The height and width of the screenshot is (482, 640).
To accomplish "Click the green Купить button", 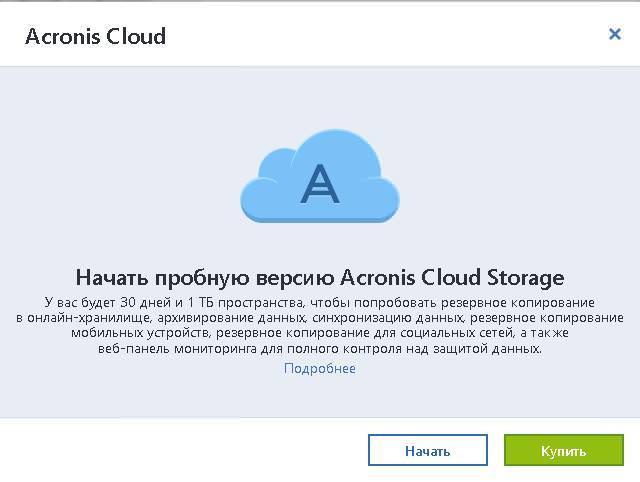I will [x=564, y=450].
